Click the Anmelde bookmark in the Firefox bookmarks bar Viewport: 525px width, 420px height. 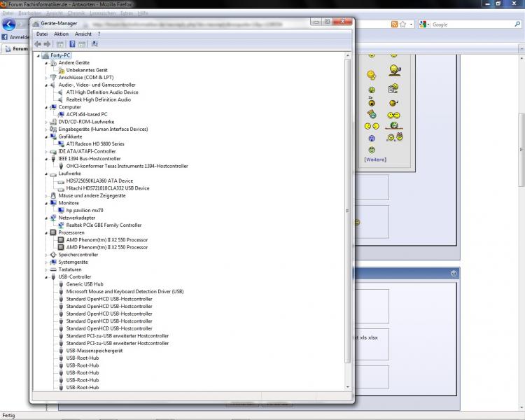(x=15, y=37)
